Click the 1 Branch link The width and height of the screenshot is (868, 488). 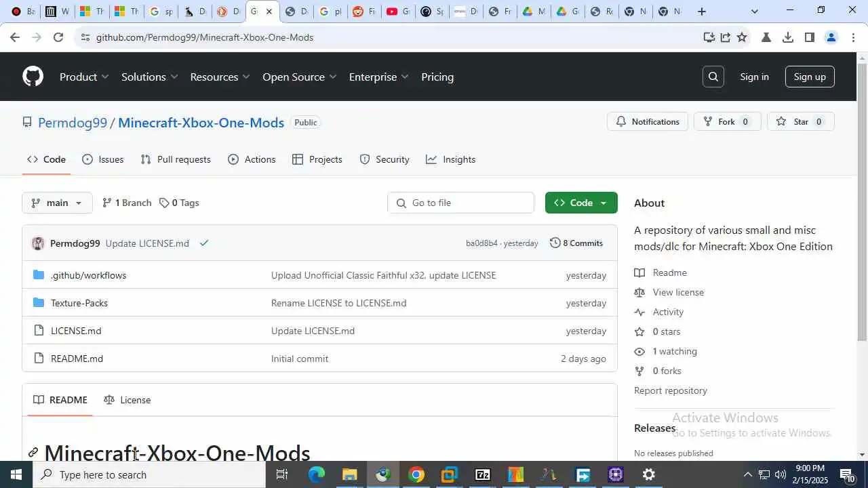coord(127,203)
